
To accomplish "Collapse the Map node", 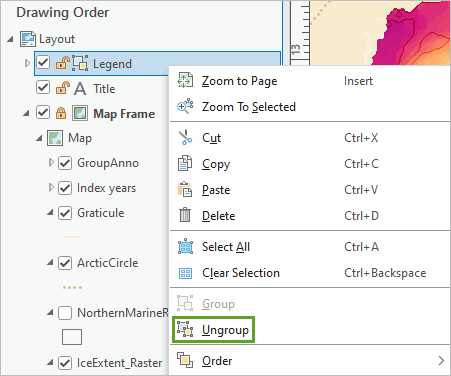I will point(39,138).
